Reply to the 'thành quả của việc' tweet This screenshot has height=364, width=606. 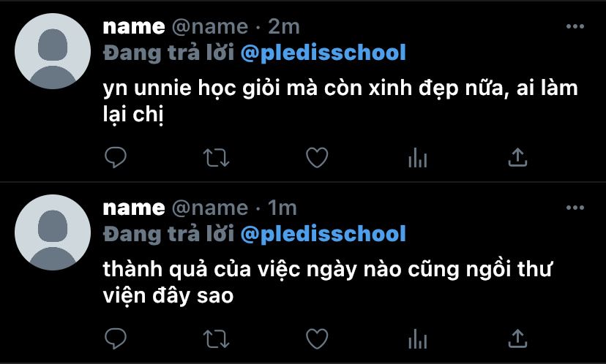point(116,338)
